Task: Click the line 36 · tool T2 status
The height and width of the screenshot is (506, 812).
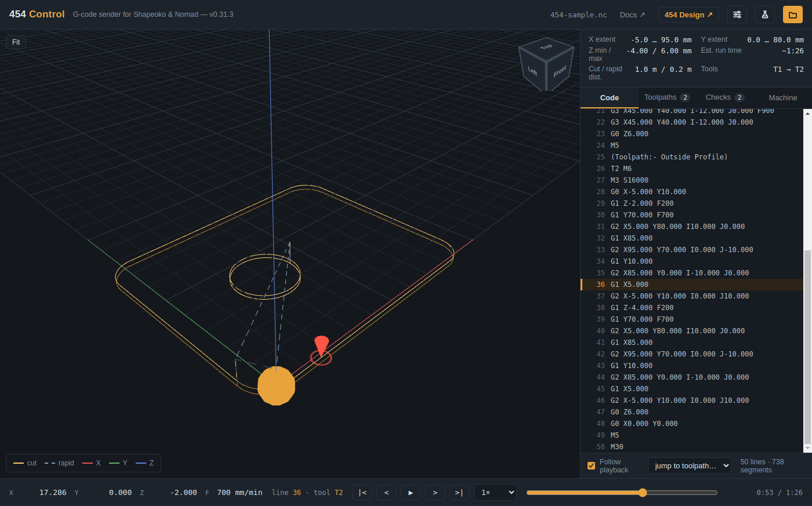Action: (307, 493)
